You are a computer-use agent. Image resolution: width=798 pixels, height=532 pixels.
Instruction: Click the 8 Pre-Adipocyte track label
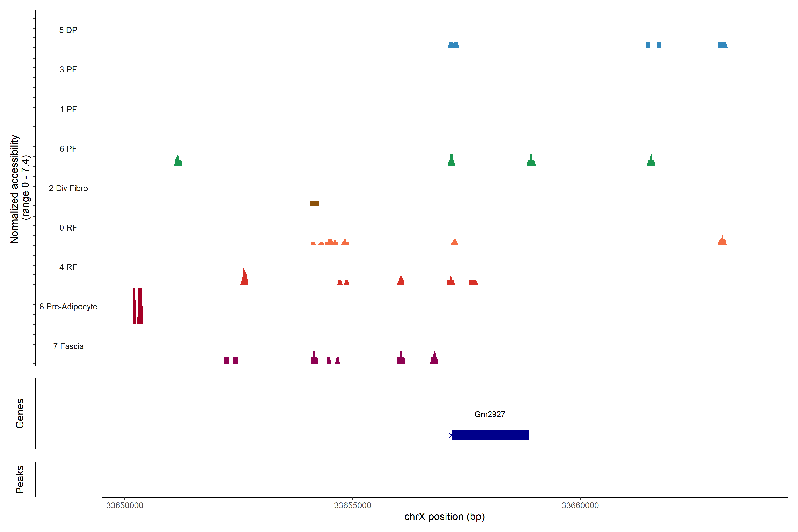coord(68,307)
